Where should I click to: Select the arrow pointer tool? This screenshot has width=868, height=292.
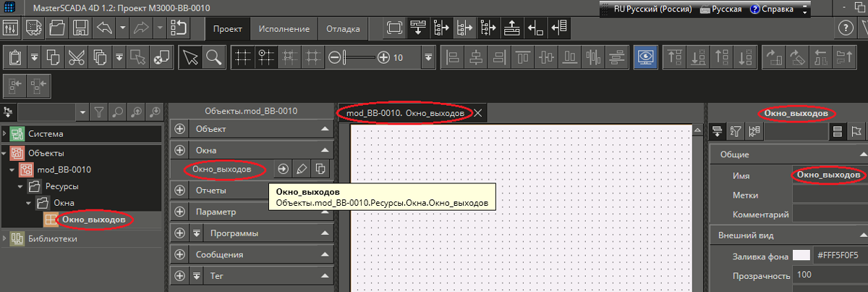(190, 57)
